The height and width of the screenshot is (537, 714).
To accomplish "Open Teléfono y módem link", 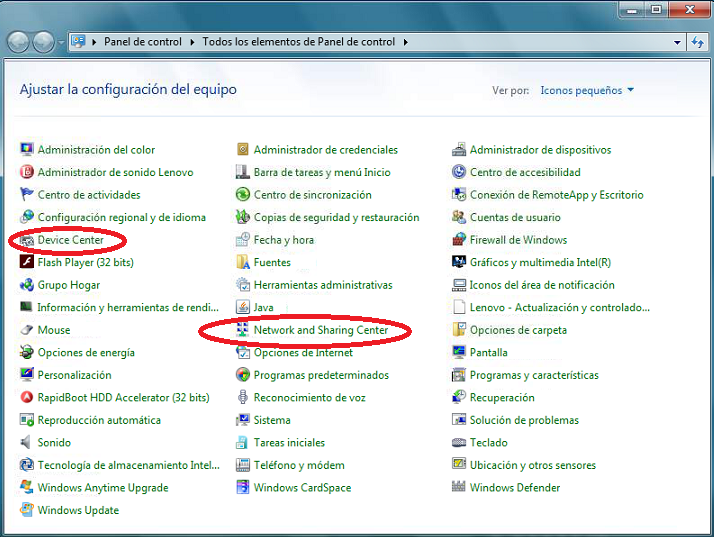I will coord(299,465).
